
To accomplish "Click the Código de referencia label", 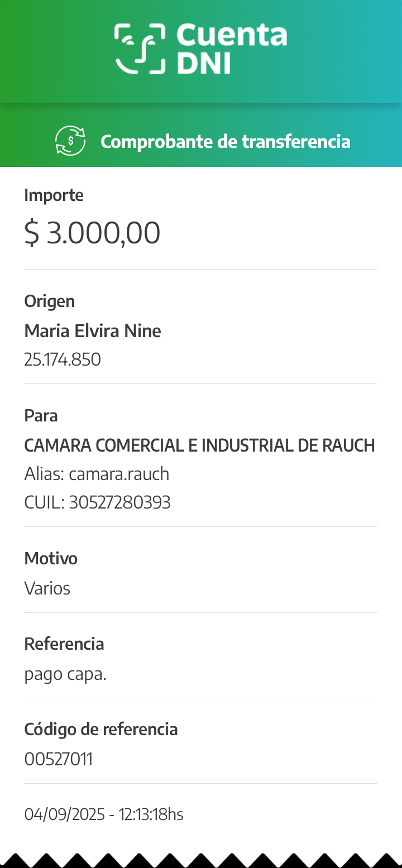I will tap(101, 729).
